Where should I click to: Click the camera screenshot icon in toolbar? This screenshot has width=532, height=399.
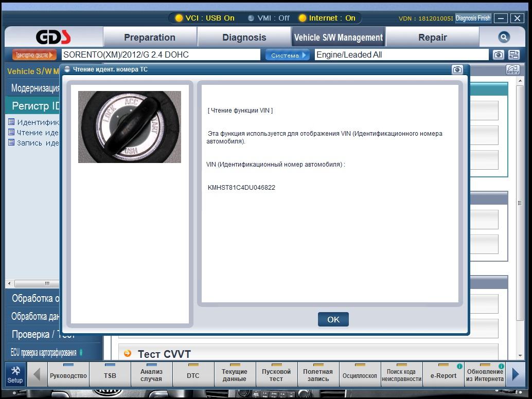498,55
